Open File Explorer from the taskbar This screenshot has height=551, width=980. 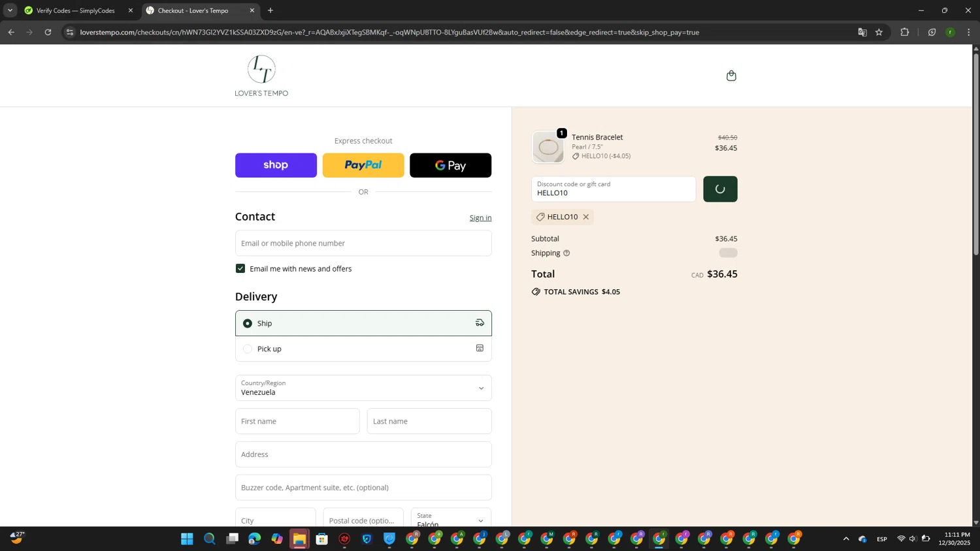tap(299, 539)
